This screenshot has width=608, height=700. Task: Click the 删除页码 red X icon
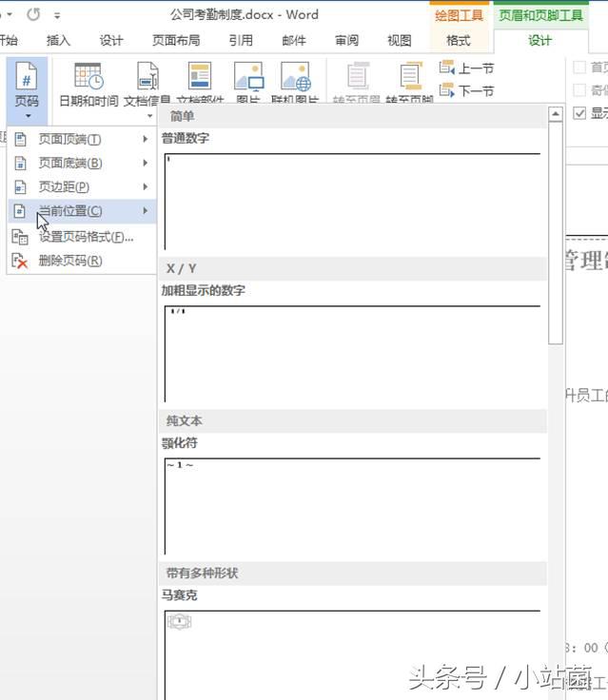(20, 261)
